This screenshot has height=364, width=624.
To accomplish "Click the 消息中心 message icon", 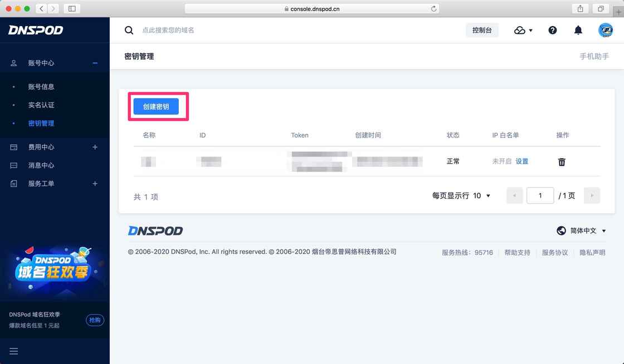I will pos(13,165).
